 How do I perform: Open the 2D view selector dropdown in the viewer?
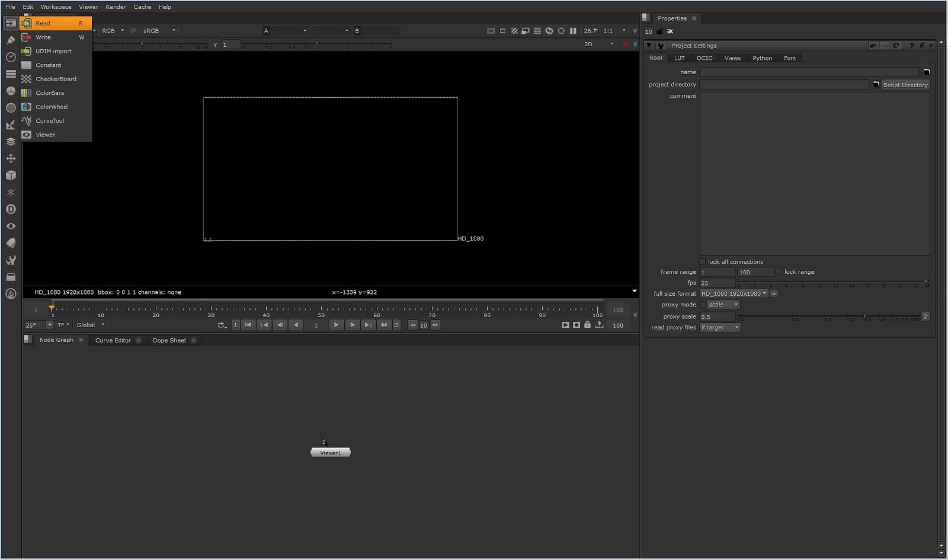pos(598,44)
